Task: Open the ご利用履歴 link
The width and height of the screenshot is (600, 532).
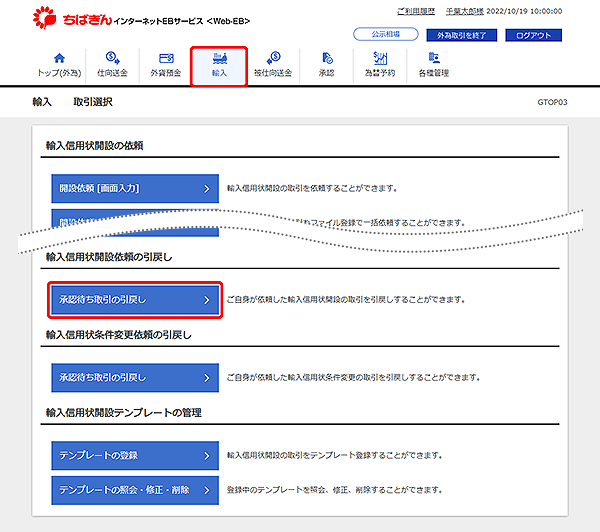Action: pyautogui.click(x=416, y=11)
